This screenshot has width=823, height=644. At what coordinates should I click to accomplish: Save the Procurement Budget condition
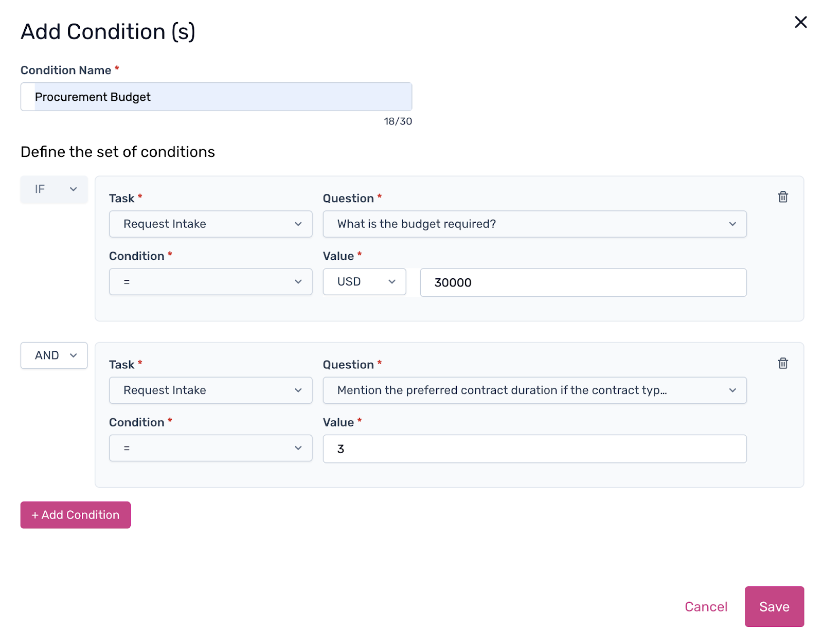coord(774,606)
